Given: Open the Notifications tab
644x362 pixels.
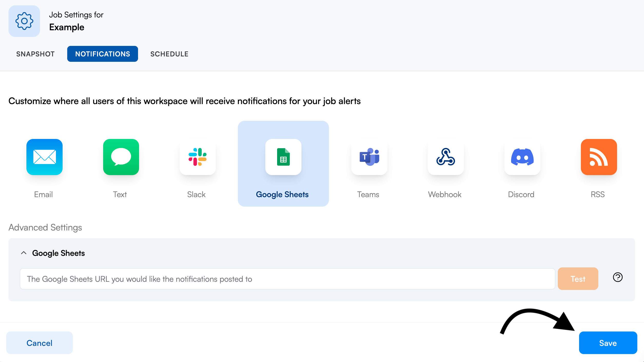Looking at the screenshot, I should (103, 54).
